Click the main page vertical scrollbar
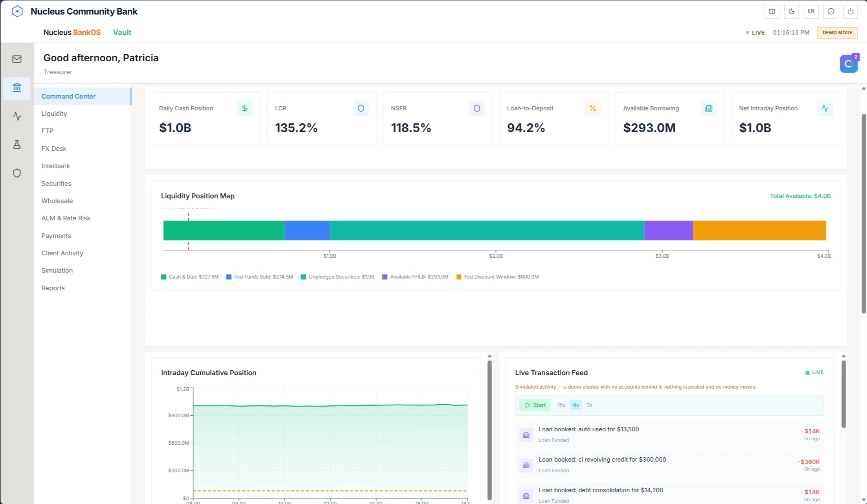The height and width of the screenshot is (504, 867). pyautogui.click(x=863, y=214)
